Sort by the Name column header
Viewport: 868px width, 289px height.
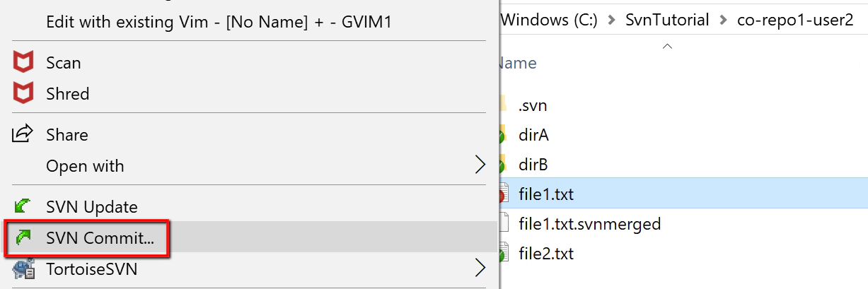pyautogui.click(x=517, y=63)
